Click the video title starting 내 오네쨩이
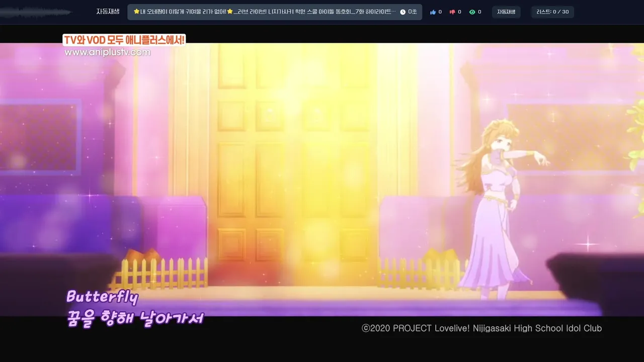Viewport: 644px width, 362px height. tap(264, 12)
